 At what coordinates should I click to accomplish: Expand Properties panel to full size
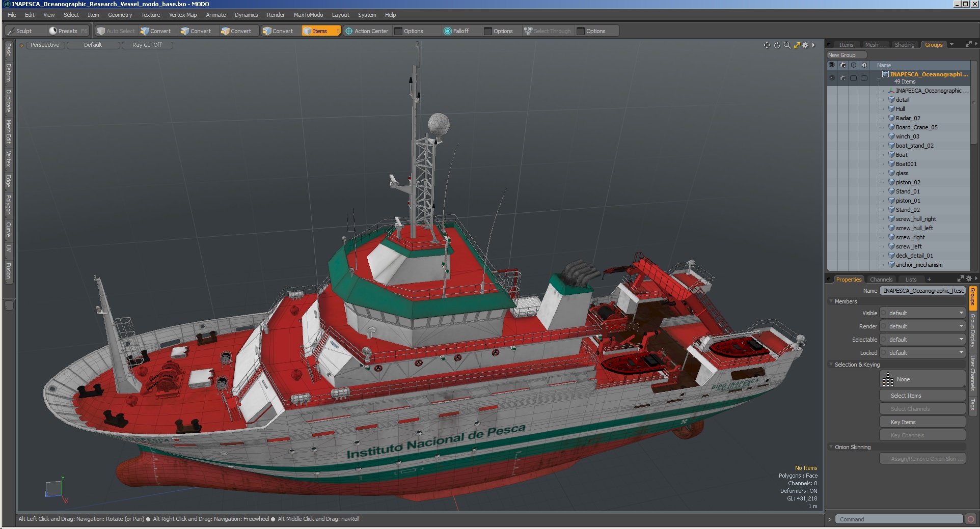click(961, 279)
